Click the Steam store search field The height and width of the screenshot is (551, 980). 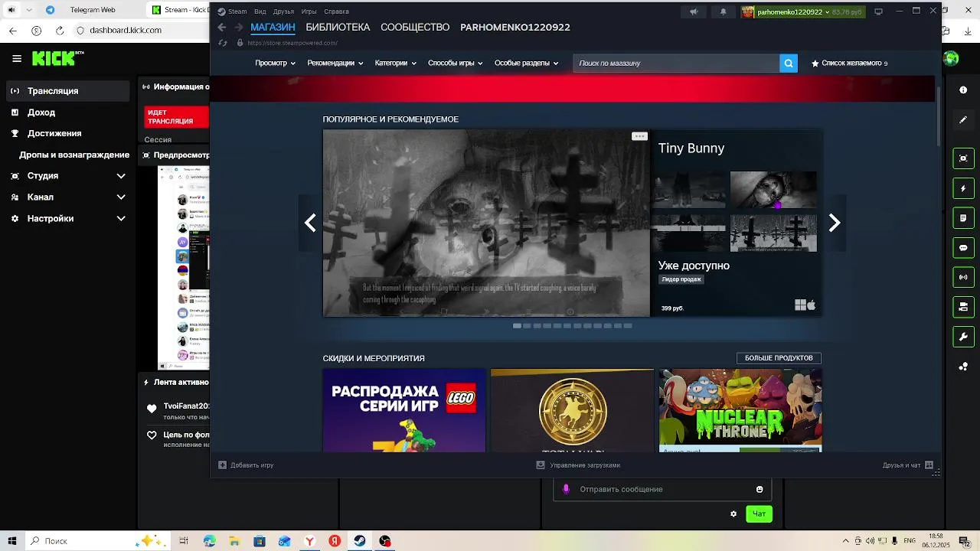point(676,63)
